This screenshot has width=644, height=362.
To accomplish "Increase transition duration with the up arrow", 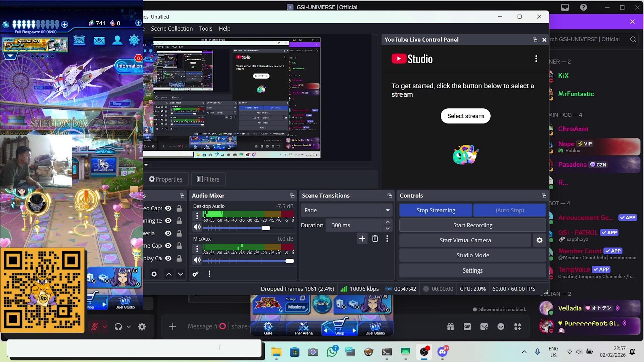I will click(x=387, y=222).
